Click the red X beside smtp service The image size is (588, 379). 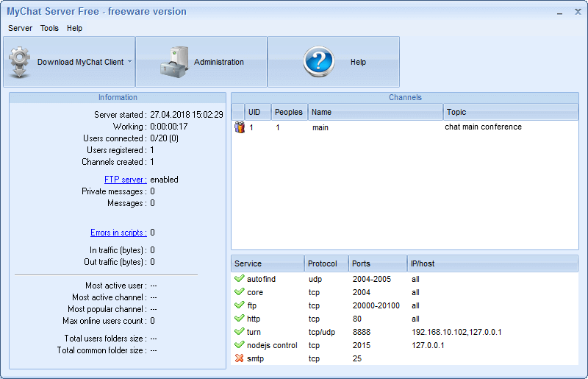[x=239, y=359]
